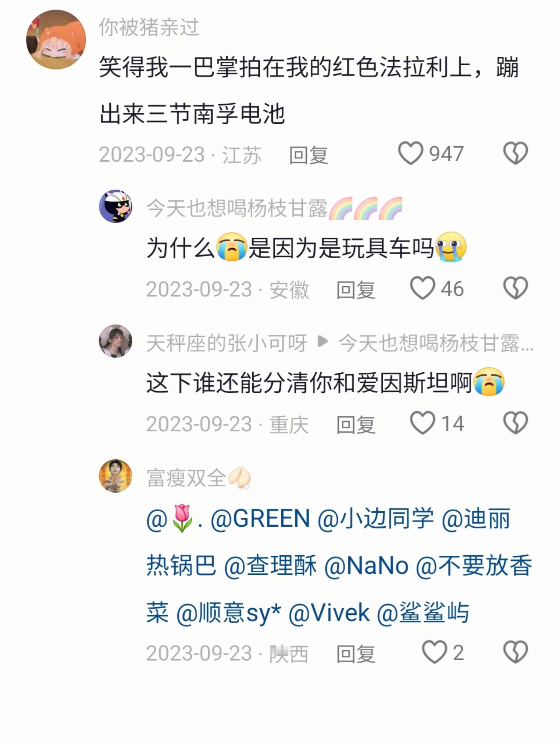Reply to the 陕西 comment via 回复
Viewport: 560px width, 746px height.
point(356,654)
